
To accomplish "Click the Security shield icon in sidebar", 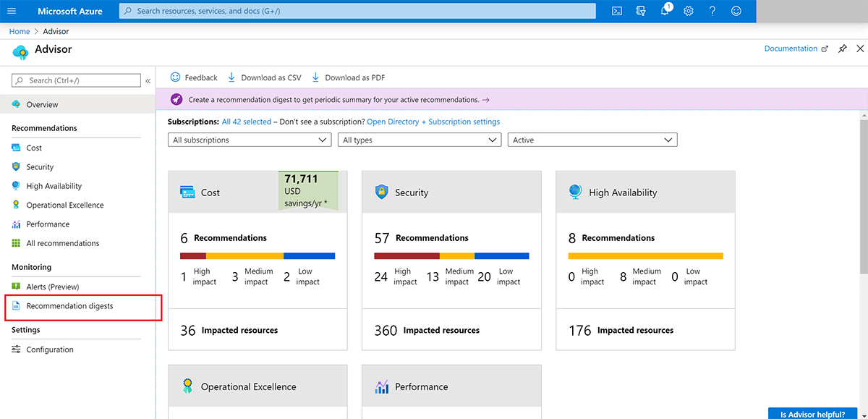I will pos(17,166).
